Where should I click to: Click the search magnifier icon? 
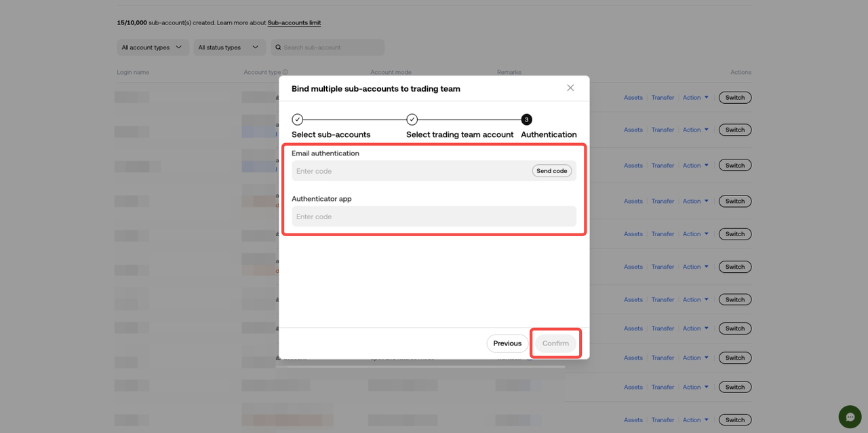[278, 48]
